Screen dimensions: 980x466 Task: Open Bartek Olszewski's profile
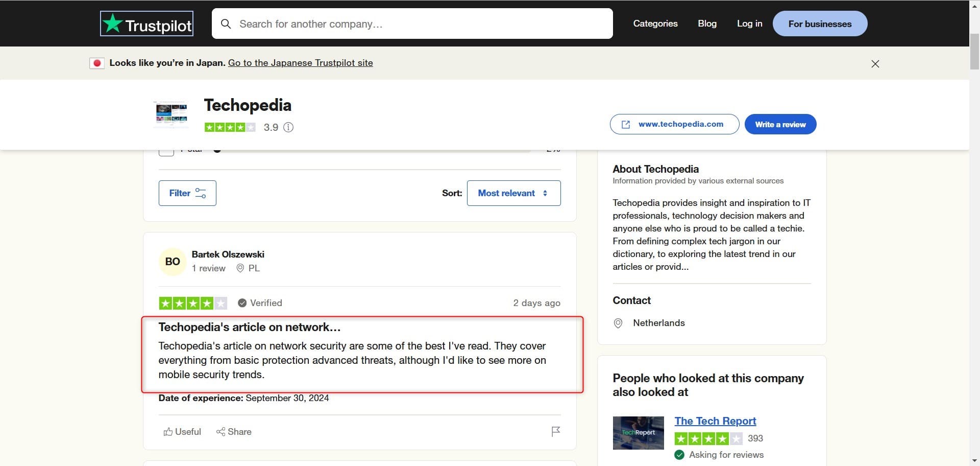click(228, 254)
